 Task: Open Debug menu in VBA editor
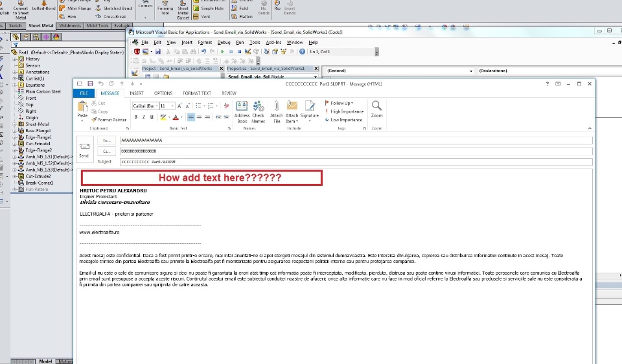pyautogui.click(x=224, y=43)
